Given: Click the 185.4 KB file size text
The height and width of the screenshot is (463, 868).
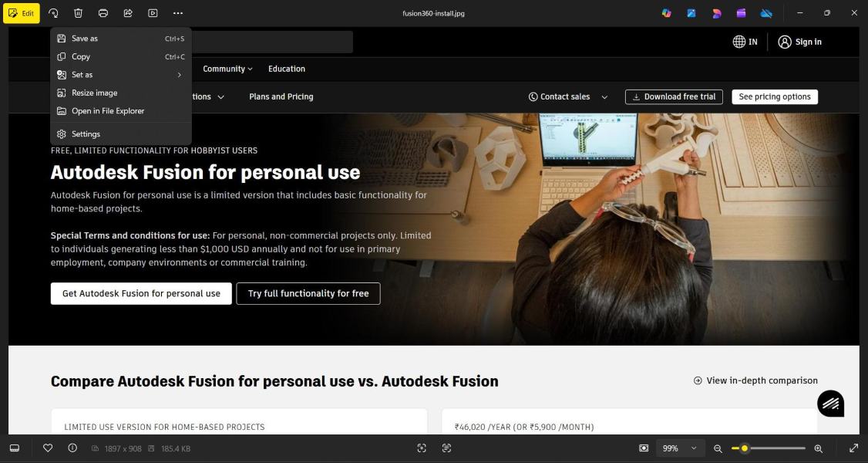Looking at the screenshot, I should 176,448.
